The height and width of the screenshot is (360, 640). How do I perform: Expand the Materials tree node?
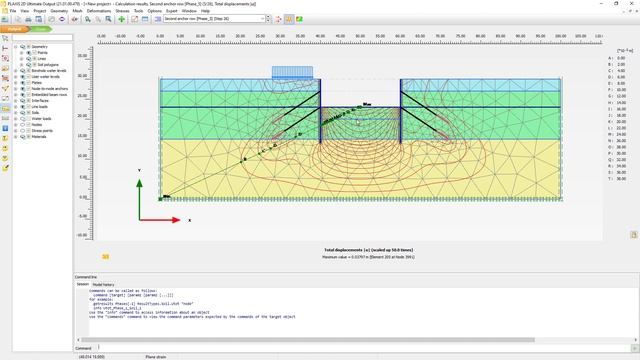pos(16,137)
